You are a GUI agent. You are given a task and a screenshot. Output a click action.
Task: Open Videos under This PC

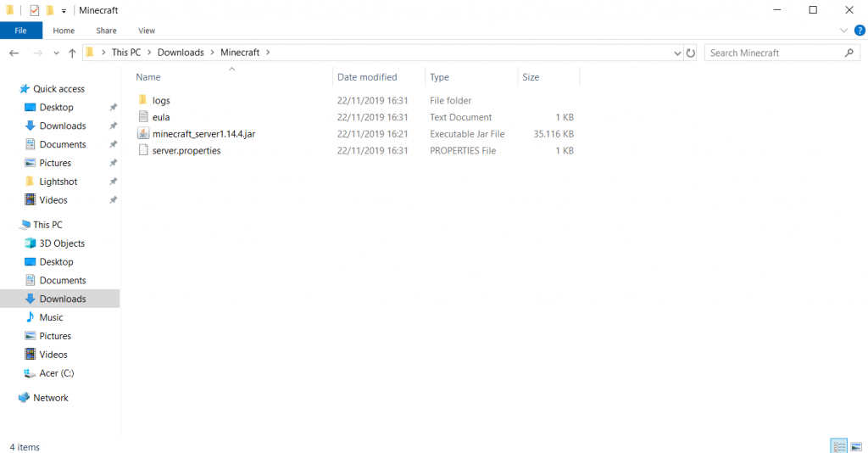[x=46, y=355]
